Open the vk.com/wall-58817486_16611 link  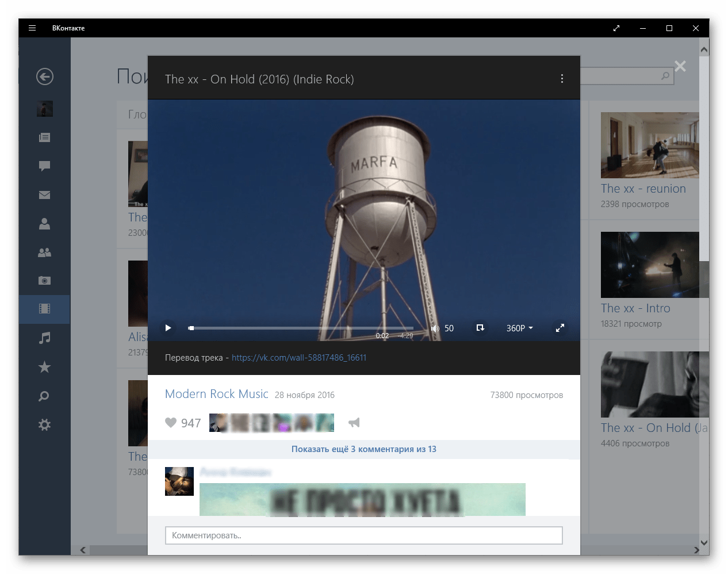point(299,358)
